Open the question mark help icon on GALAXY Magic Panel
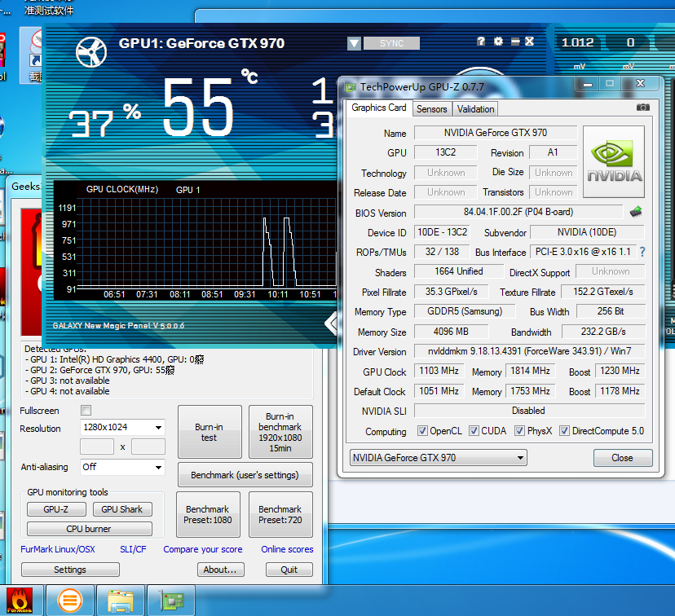 pos(479,42)
